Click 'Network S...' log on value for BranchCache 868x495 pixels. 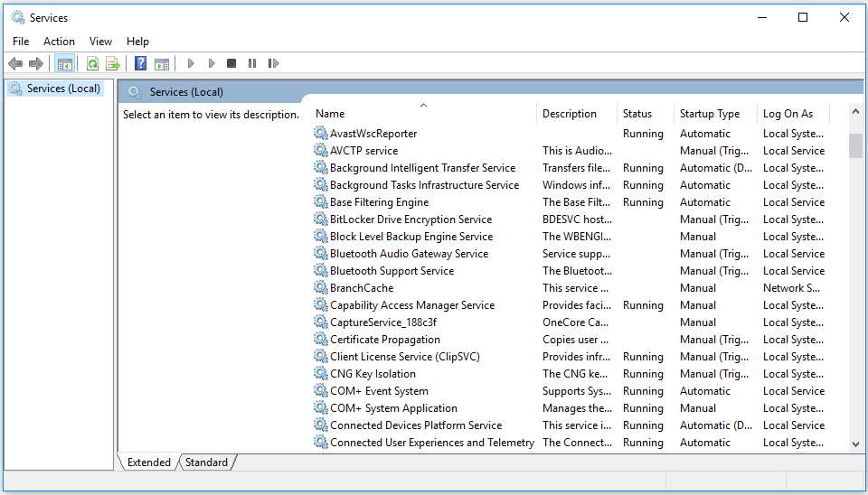coord(792,287)
